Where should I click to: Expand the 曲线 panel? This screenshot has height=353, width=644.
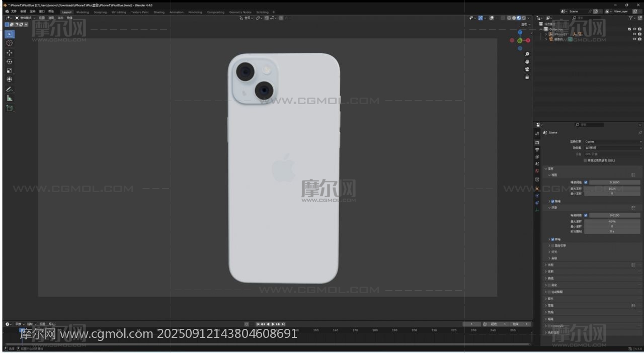(x=546, y=278)
